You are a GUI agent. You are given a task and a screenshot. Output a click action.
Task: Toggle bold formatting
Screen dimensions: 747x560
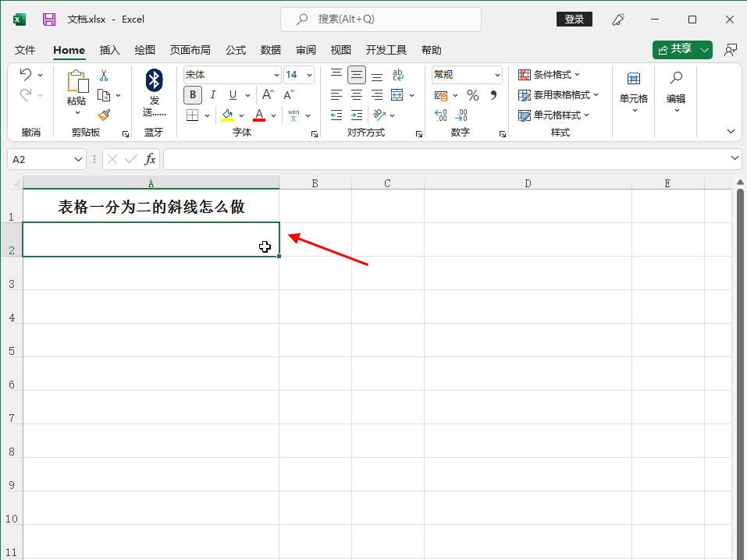193,94
